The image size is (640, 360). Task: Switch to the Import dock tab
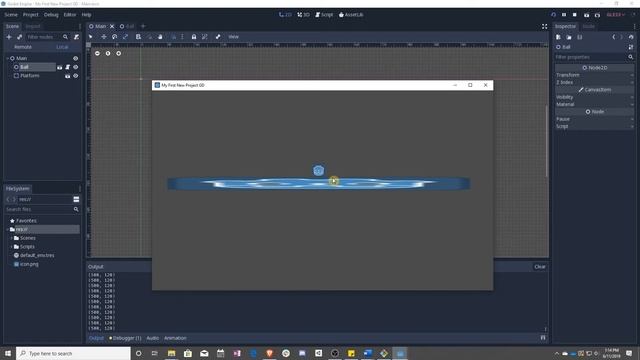coord(33,26)
